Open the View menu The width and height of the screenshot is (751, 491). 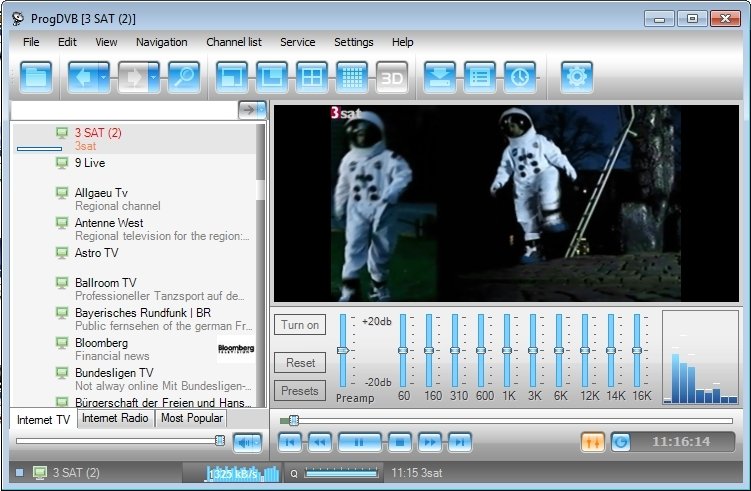[106, 42]
